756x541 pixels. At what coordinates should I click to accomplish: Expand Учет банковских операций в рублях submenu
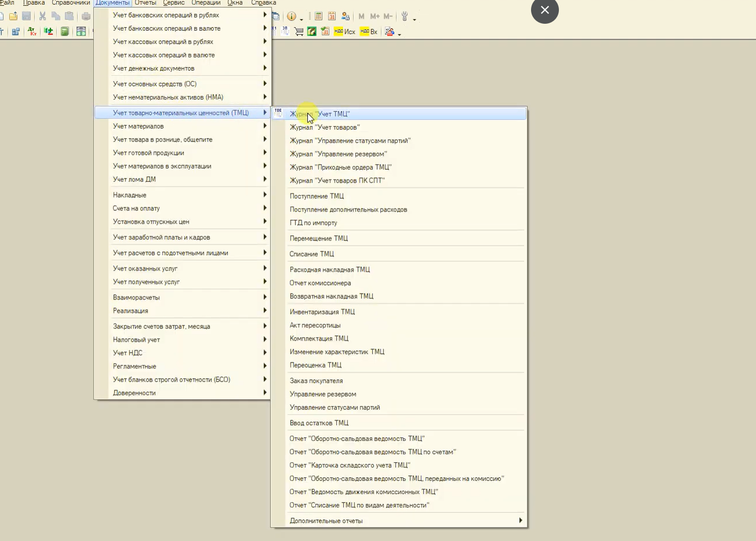coord(183,15)
